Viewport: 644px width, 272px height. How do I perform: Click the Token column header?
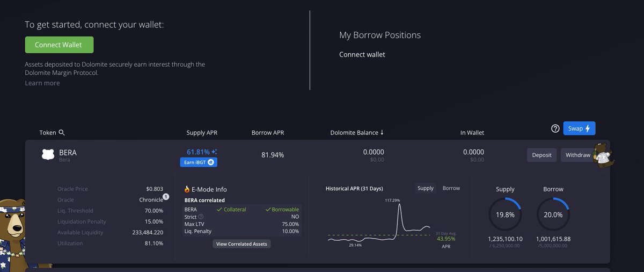[x=48, y=133]
